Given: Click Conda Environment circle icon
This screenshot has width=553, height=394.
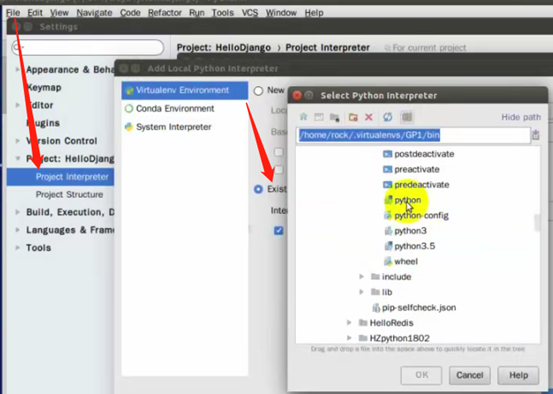Looking at the screenshot, I should pyautogui.click(x=129, y=109).
